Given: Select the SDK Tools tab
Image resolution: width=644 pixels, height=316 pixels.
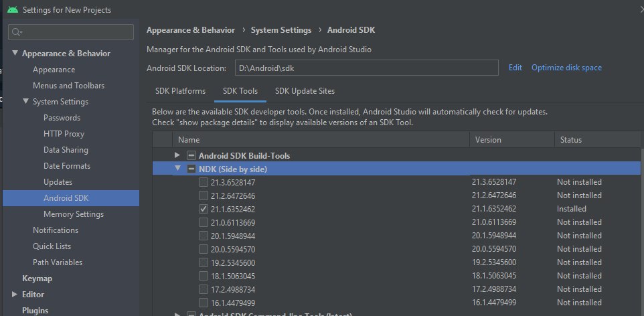Looking at the screenshot, I should (240, 91).
